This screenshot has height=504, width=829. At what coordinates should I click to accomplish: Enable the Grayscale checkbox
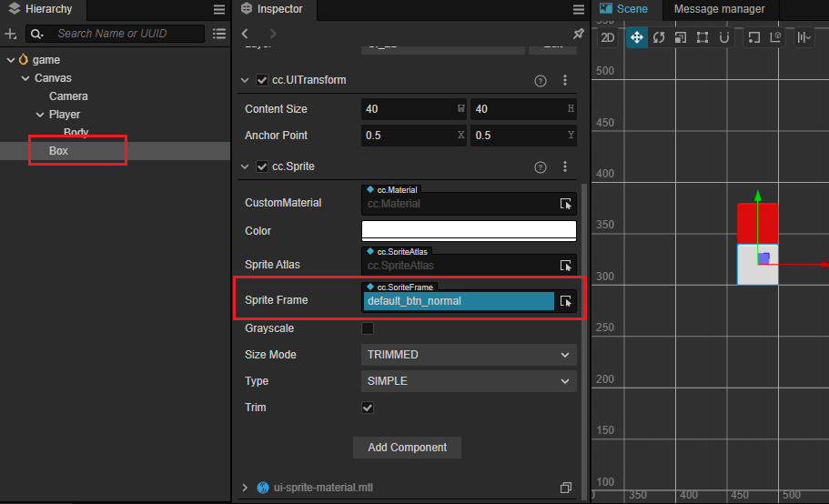point(368,328)
